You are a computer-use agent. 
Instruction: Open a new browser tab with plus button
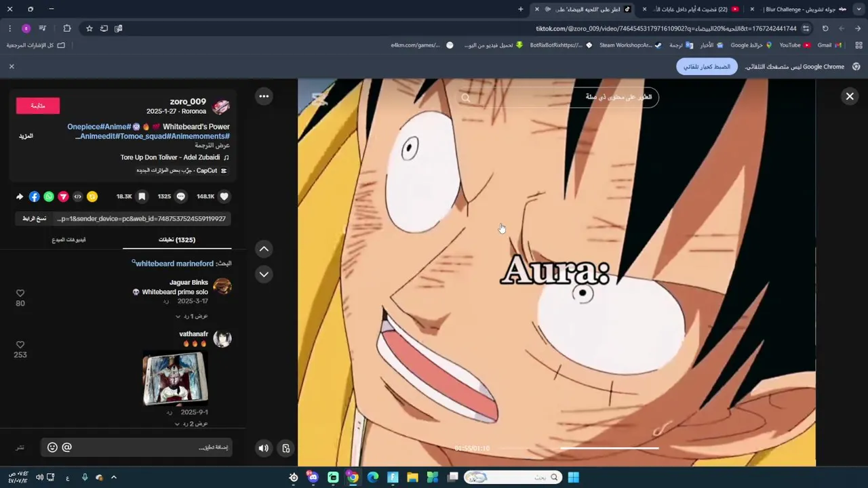(x=521, y=9)
